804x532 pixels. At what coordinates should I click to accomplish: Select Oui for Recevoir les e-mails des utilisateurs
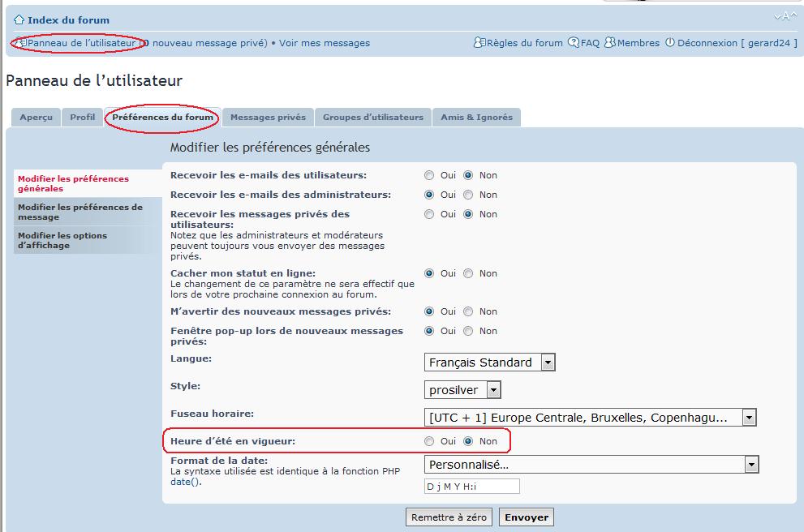point(429,175)
